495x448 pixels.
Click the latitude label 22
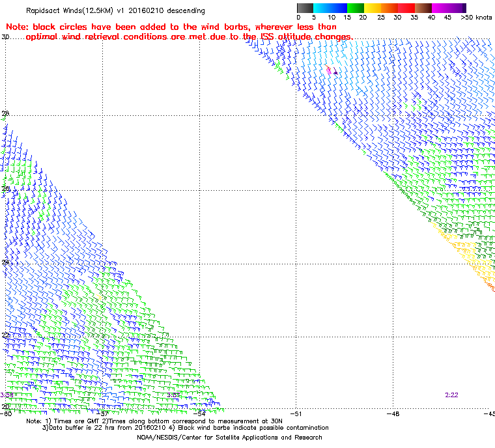pos(5,335)
